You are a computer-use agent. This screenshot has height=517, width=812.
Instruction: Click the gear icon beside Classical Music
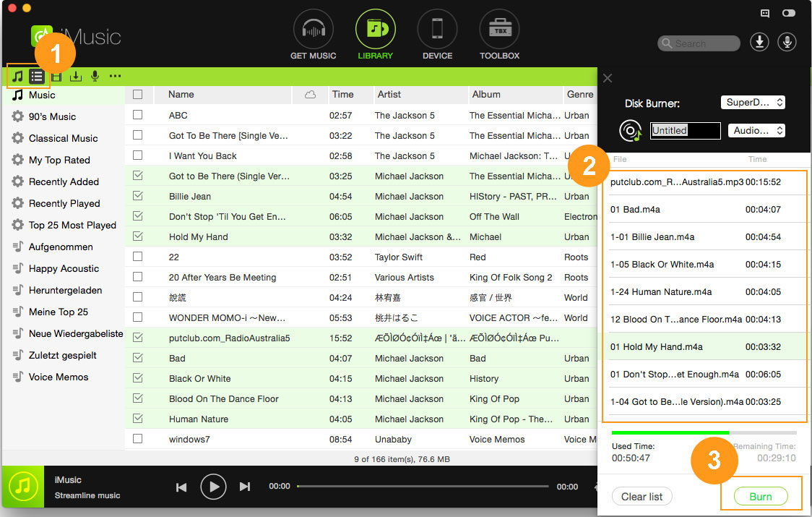pyautogui.click(x=17, y=138)
